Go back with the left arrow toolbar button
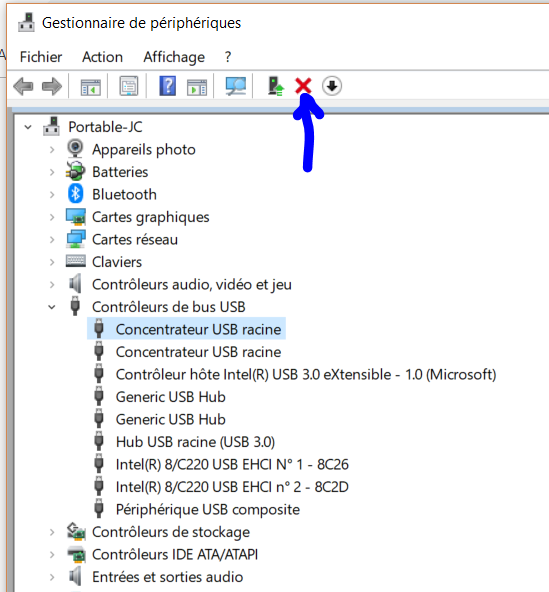Screen dimensions: 549x592 23,86
